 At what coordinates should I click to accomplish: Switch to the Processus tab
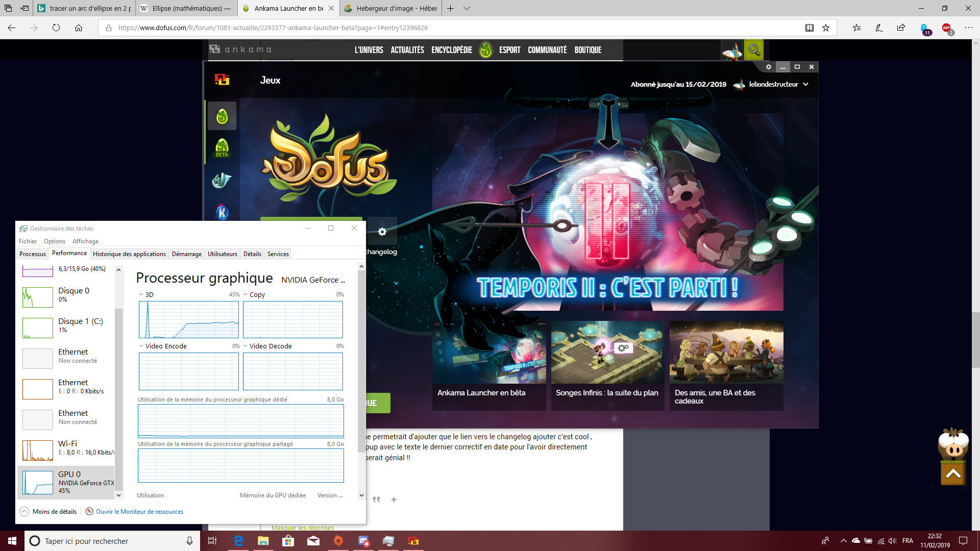32,253
